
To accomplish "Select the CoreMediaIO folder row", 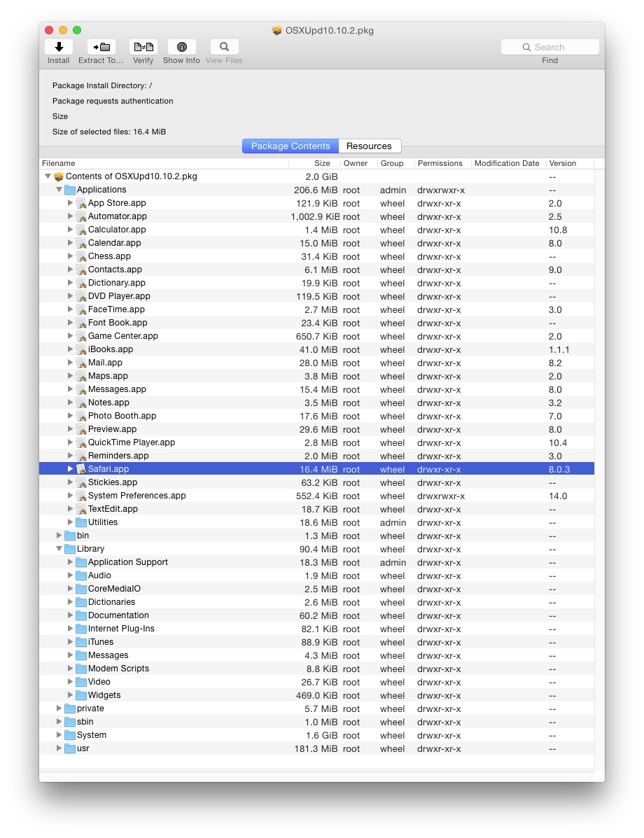I will 316,589.
